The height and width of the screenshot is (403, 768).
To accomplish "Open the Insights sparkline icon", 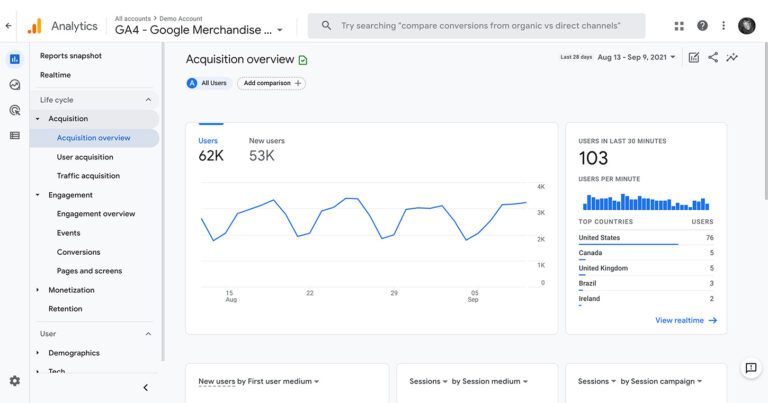I will (732, 57).
